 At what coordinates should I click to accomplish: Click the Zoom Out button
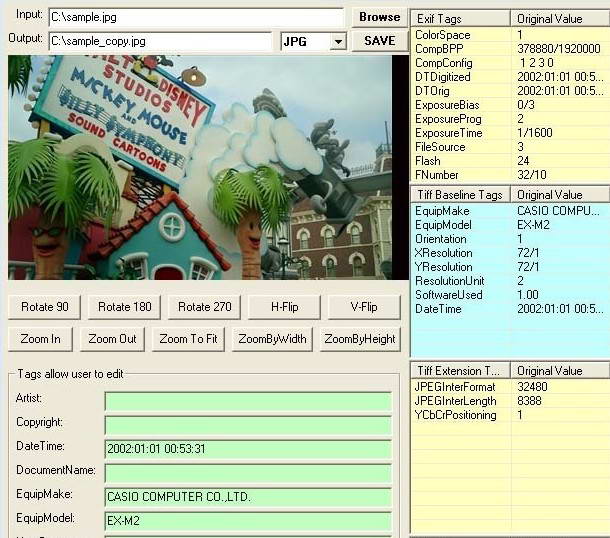coord(112,339)
